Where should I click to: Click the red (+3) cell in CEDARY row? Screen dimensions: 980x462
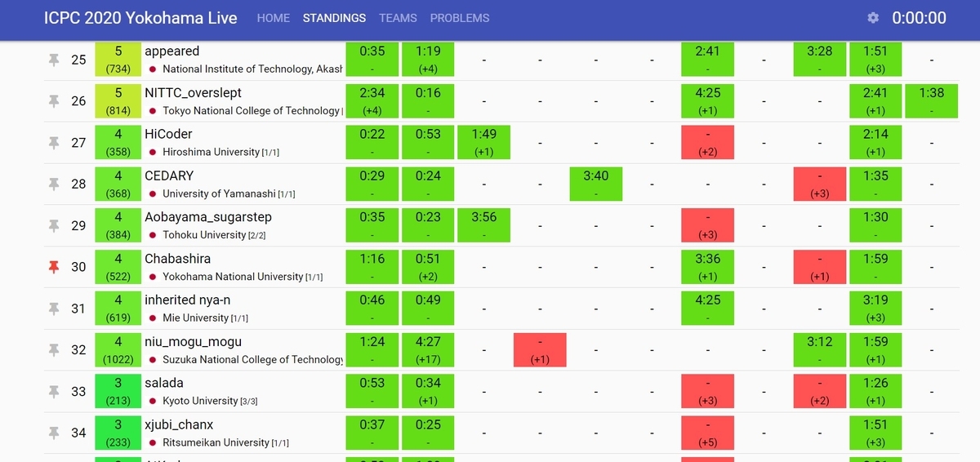click(820, 184)
